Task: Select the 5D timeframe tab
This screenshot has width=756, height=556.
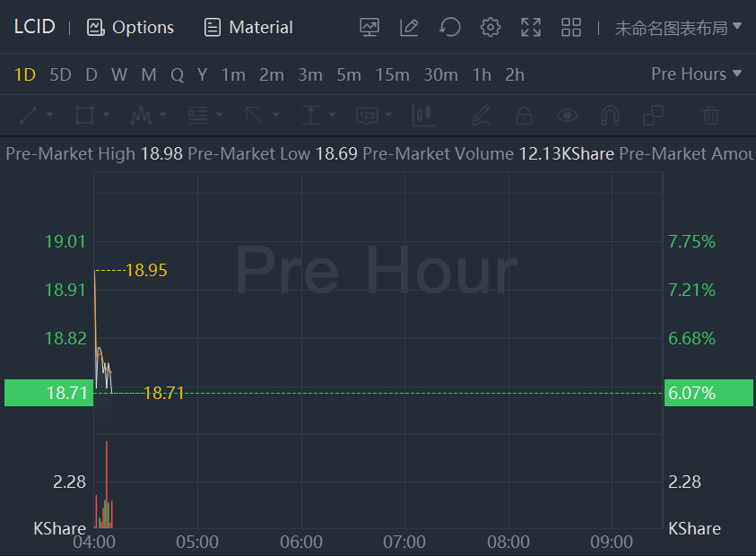Action: (60, 74)
